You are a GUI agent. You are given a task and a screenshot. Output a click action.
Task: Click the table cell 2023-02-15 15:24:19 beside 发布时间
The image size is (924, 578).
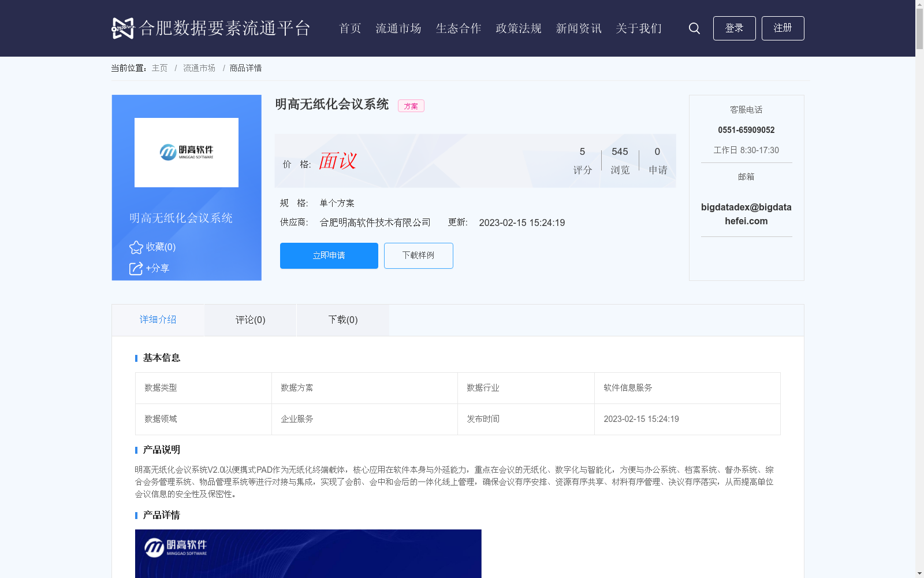687,419
